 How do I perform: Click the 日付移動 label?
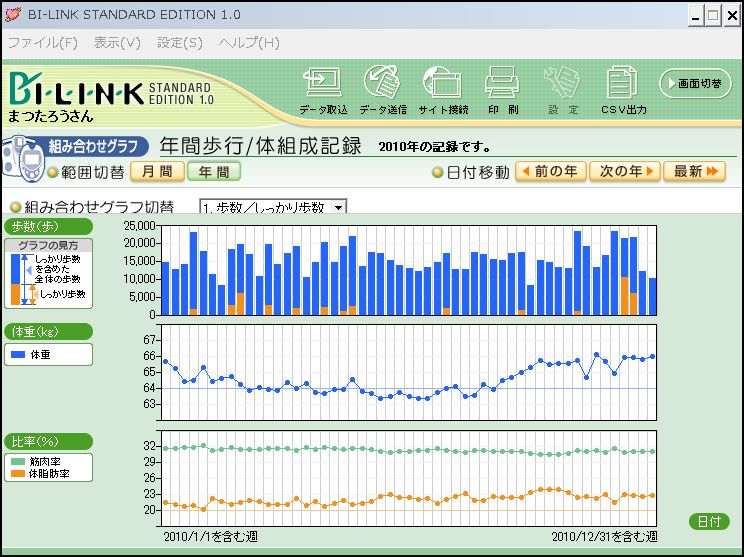click(478, 172)
